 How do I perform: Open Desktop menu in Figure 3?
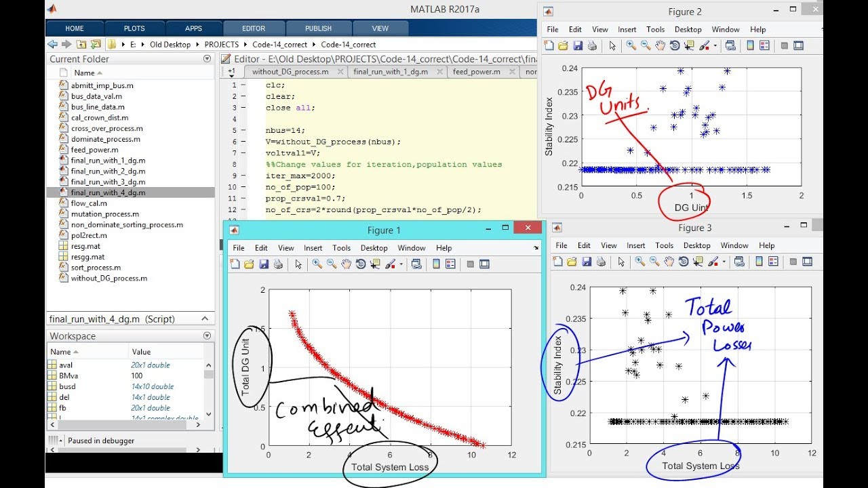(696, 245)
